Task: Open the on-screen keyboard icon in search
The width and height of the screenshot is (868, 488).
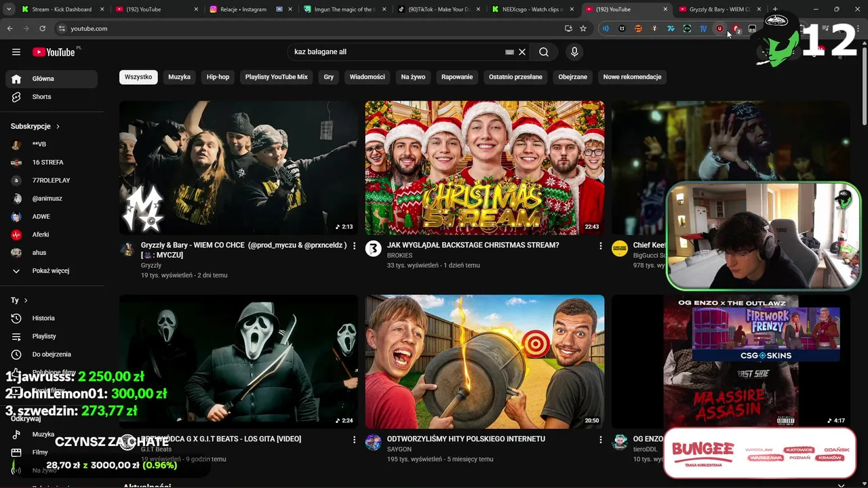Action: [509, 52]
